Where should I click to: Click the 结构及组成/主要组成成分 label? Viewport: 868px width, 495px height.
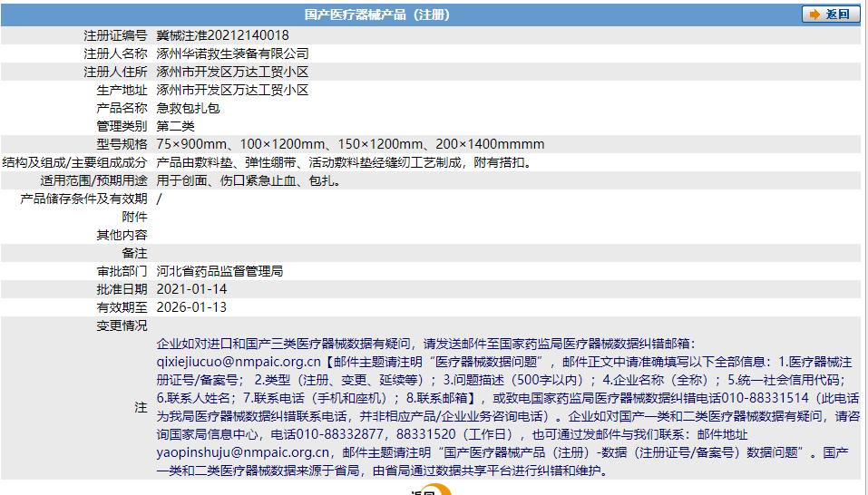(74, 162)
